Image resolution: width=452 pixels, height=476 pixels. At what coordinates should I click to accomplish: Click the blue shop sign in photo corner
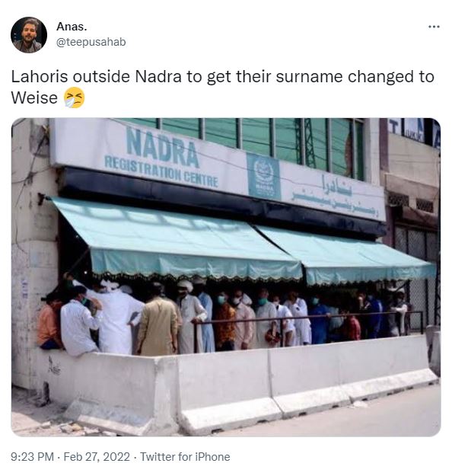(414, 131)
